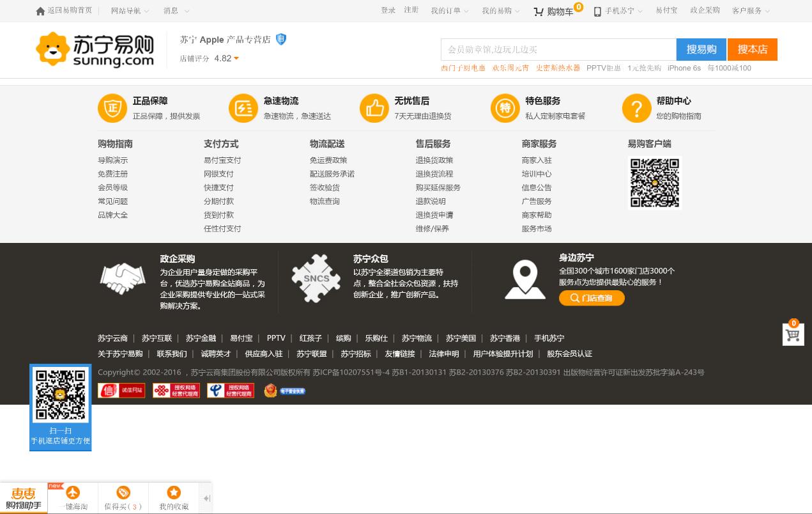Select the 一键海淘 airplane icon
812x514 pixels.
[x=72, y=492]
